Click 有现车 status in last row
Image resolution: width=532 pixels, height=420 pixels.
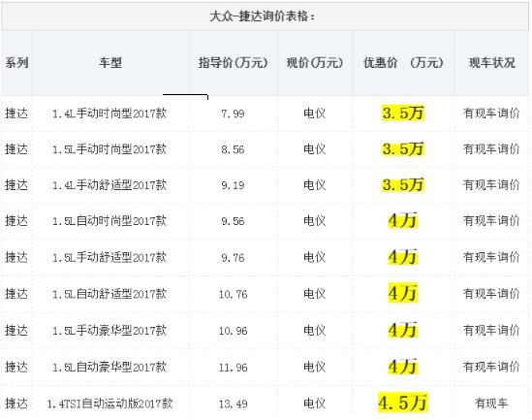[491, 404]
